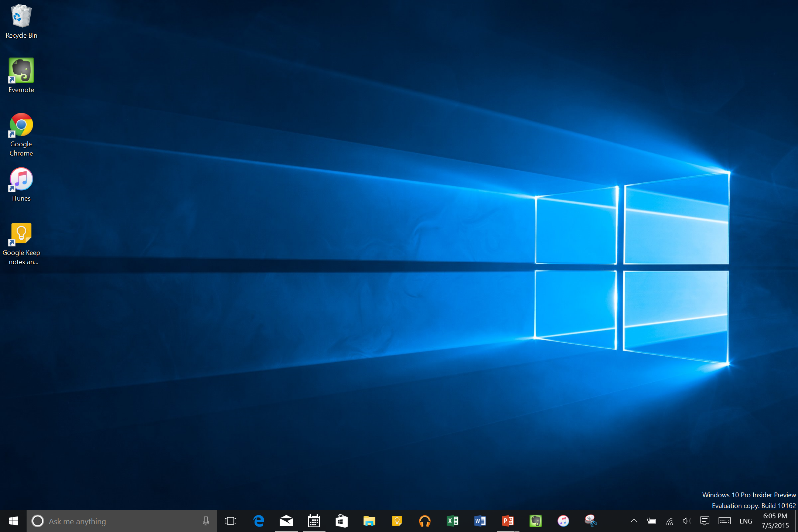
Task: Switch to PowerPoint in the taskbar
Action: [x=508, y=521]
